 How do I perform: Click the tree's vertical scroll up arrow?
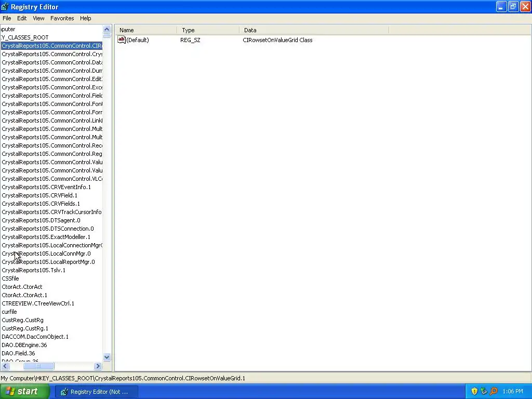[107, 29]
